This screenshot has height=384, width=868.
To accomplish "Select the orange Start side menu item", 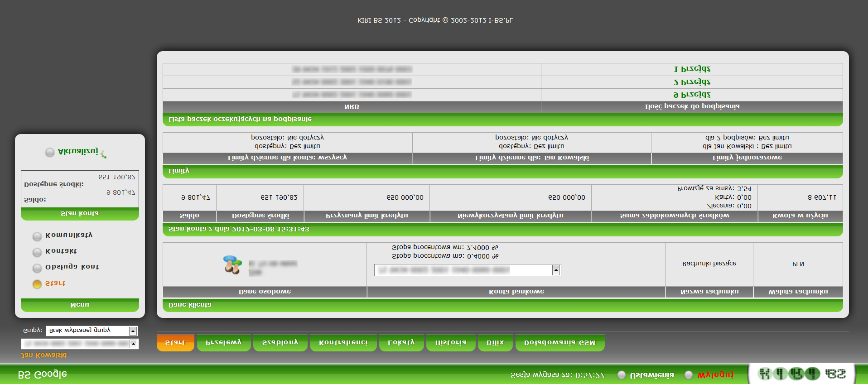I will [x=55, y=283].
